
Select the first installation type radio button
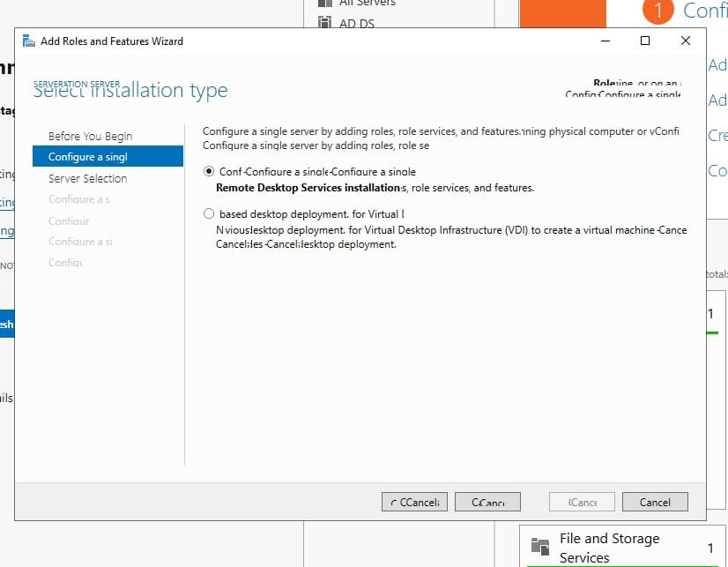point(209,171)
